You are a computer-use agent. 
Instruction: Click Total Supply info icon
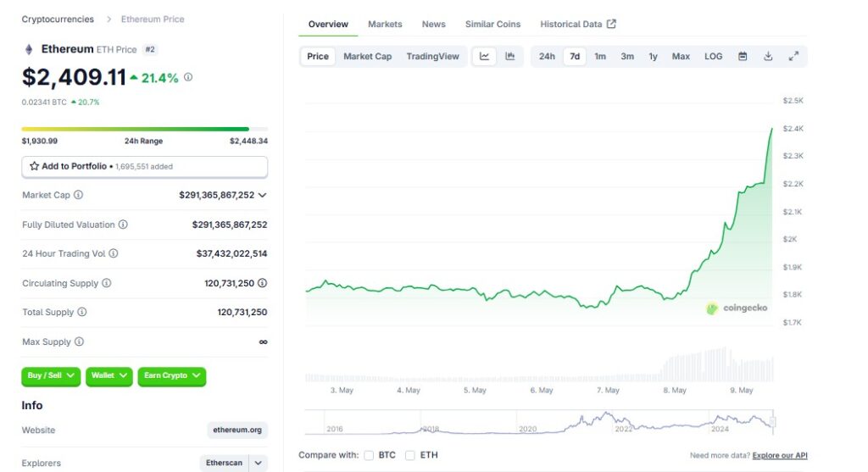(82, 312)
